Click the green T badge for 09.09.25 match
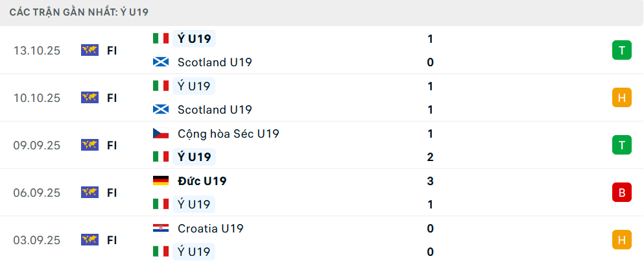Viewport: 644px width, 263px height. coord(621,145)
